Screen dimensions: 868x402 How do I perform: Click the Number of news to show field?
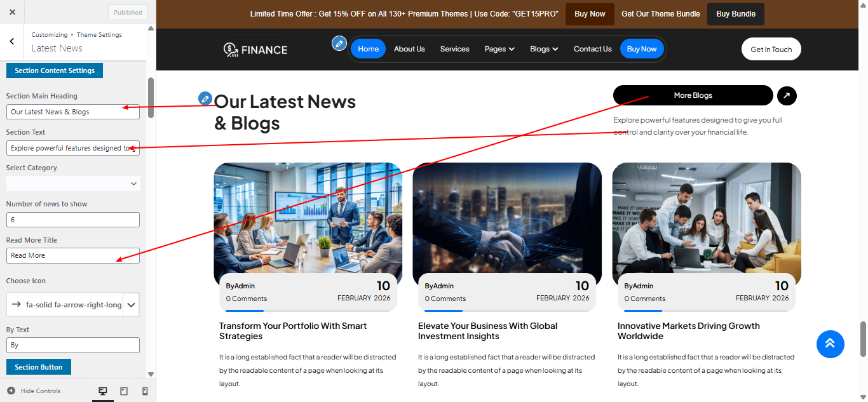point(72,220)
